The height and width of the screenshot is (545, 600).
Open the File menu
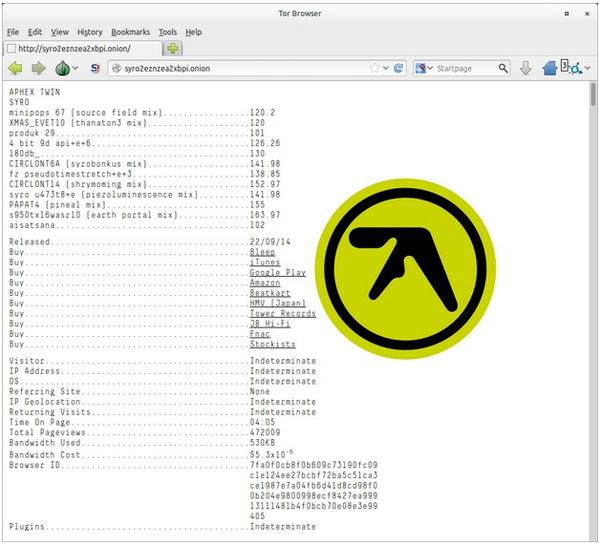pos(13,32)
